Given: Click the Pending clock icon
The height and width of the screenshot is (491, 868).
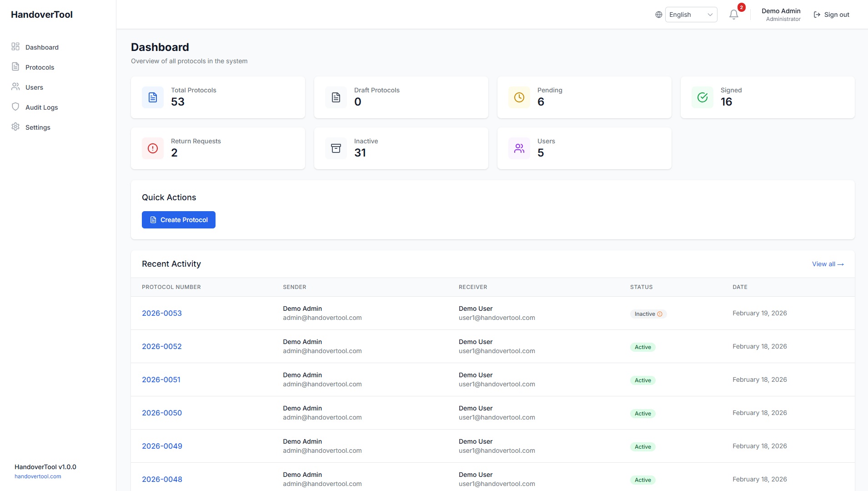Looking at the screenshot, I should (x=519, y=97).
